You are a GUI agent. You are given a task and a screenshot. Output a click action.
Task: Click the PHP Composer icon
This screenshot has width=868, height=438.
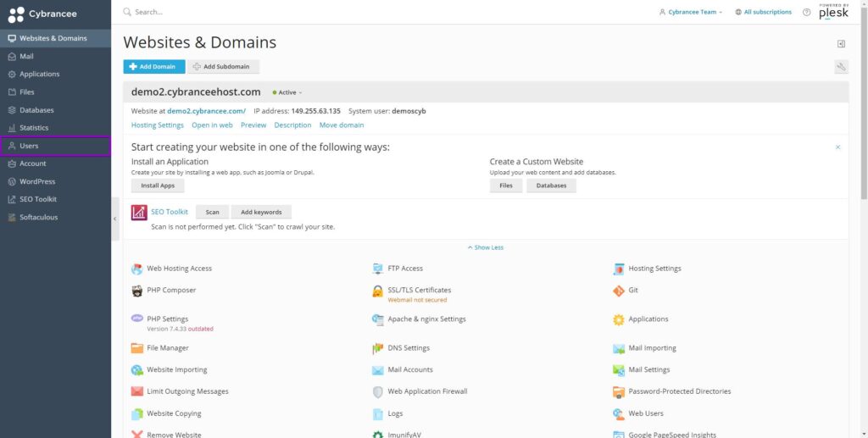[x=136, y=291]
